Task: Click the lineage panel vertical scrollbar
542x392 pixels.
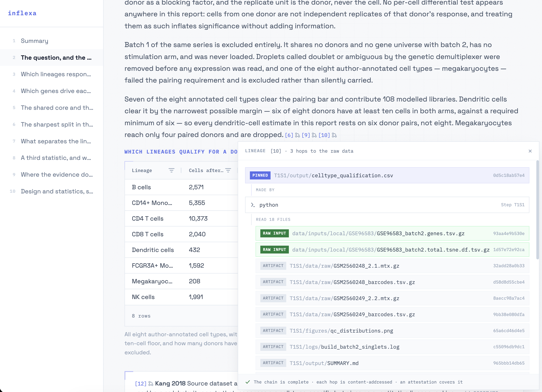Action: click(x=537, y=210)
